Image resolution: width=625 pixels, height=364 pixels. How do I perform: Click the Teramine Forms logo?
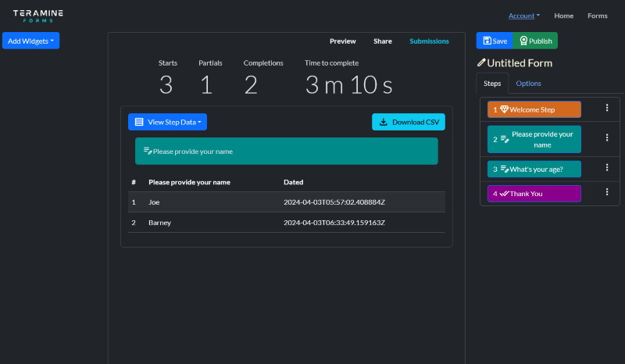coord(38,16)
